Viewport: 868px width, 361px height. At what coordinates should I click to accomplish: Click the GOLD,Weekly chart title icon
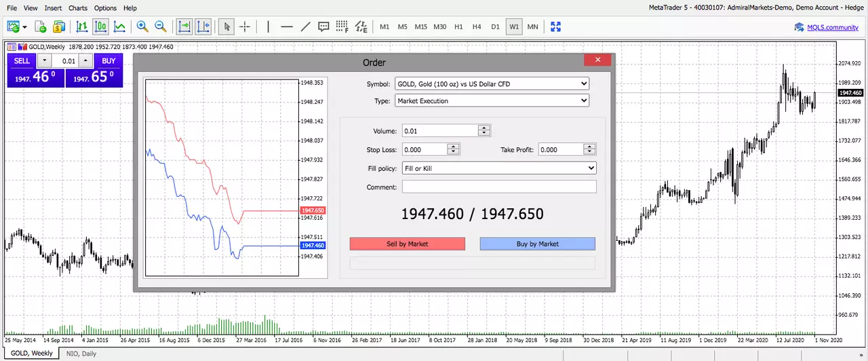click(x=12, y=47)
